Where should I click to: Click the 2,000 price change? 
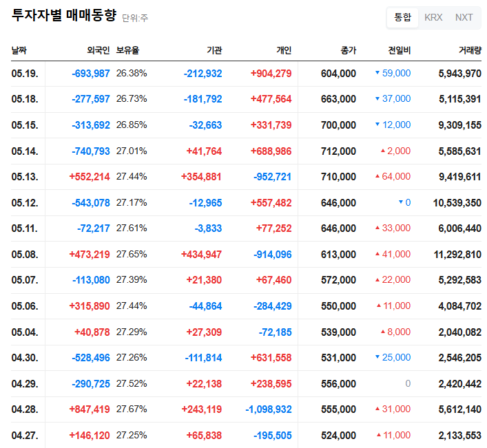pos(395,151)
